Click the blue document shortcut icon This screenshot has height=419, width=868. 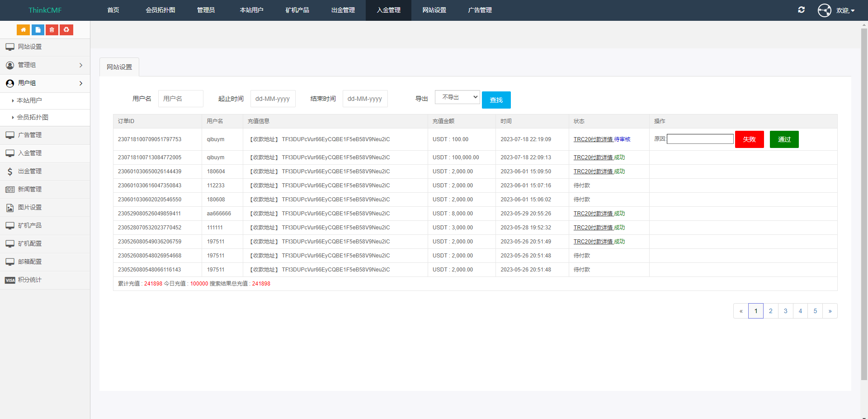[x=38, y=30]
